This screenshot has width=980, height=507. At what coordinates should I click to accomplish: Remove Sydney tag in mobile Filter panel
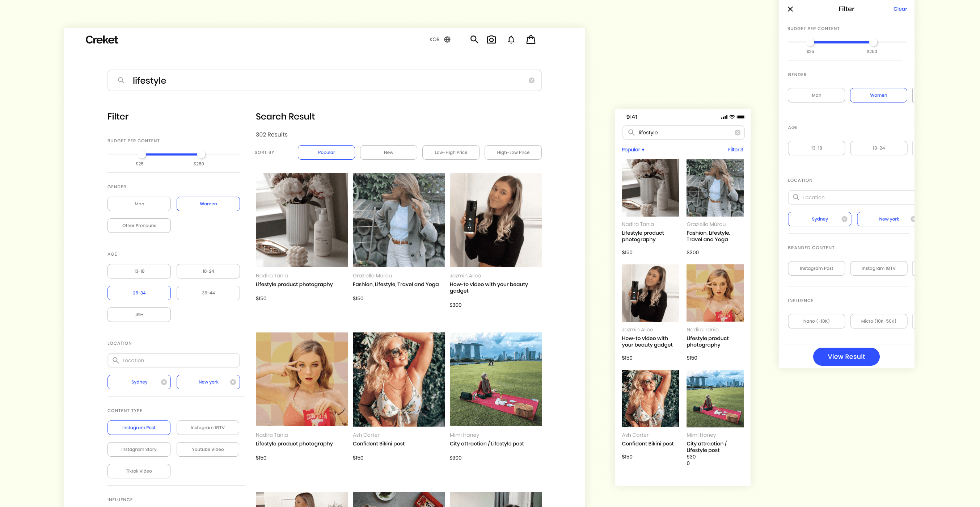click(x=844, y=219)
